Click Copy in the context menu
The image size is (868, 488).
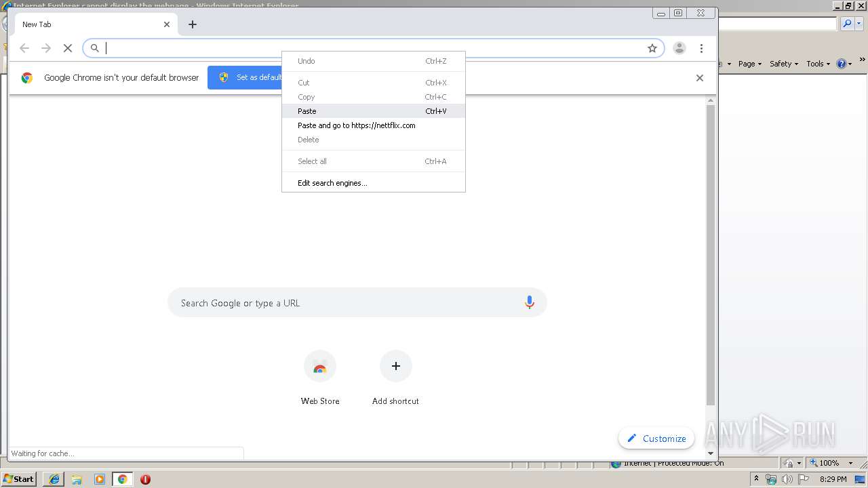pyautogui.click(x=374, y=97)
